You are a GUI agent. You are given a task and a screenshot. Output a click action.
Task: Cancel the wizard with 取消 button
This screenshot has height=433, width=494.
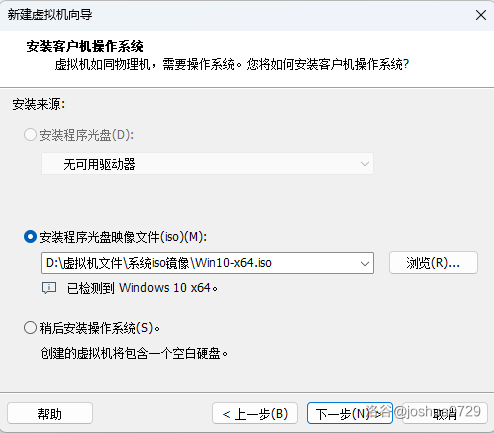445,413
